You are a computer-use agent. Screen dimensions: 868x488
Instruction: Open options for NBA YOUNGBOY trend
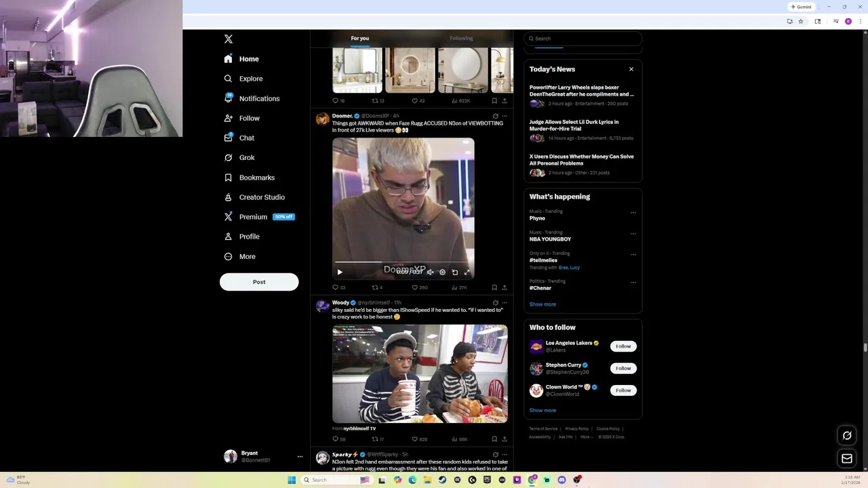tap(633, 233)
